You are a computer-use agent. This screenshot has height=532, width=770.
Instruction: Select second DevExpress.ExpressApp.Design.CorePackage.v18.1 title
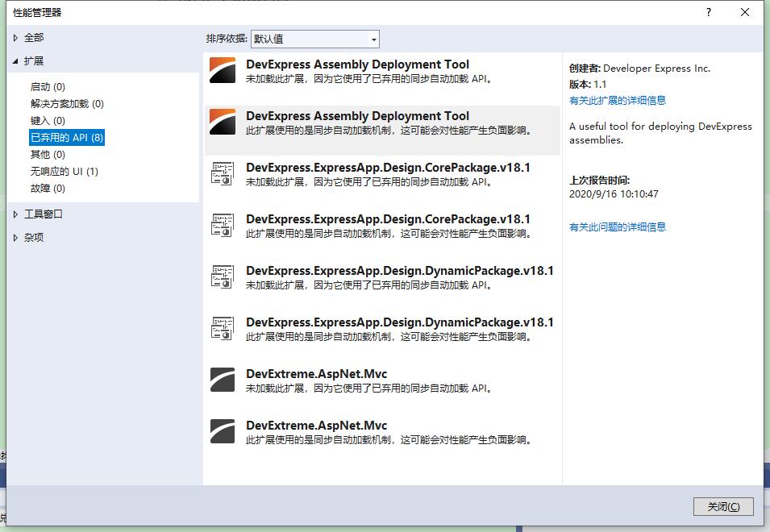[388, 219]
